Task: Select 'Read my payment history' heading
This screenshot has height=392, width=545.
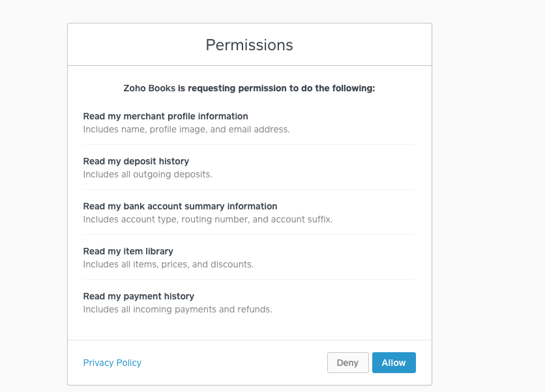Action: coord(138,296)
